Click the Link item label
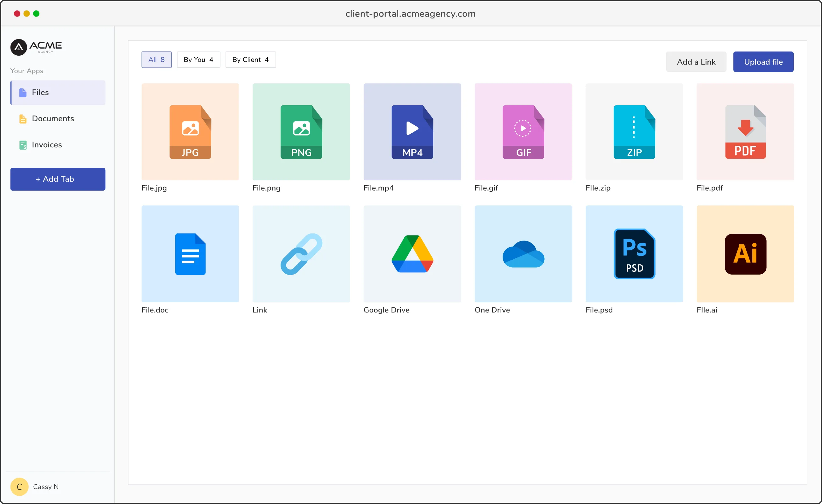 pos(260,310)
